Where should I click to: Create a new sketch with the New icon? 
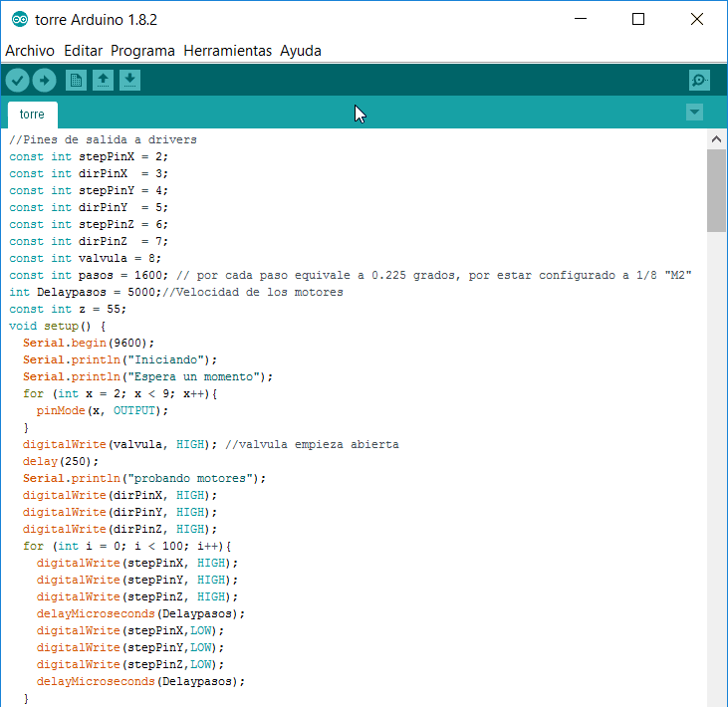click(76, 81)
